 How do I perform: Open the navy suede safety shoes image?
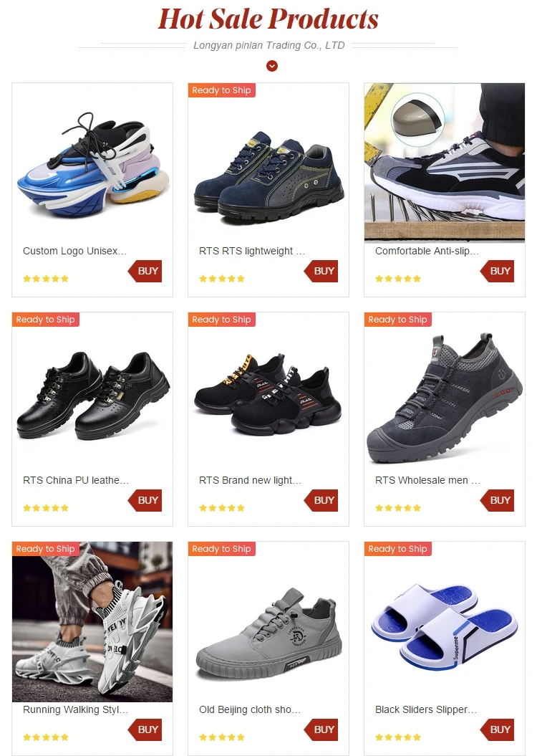pyautogui.click(x=268, y=163)
